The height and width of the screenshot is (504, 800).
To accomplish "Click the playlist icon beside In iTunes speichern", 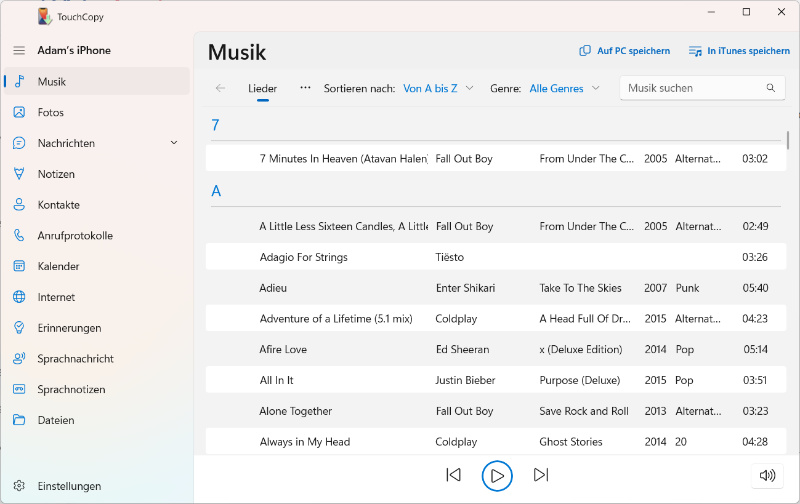I will (695, 51).
